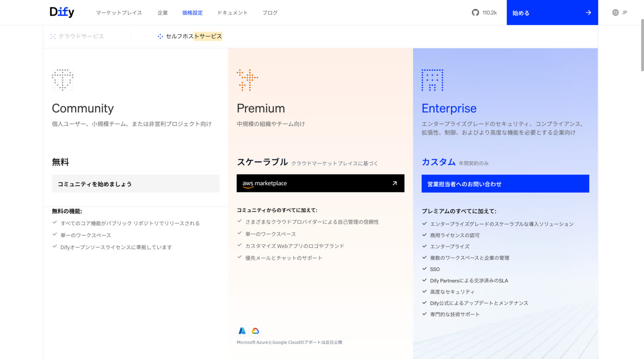The height and width of the screenshot is (359, 644).
Task: Click カスタマイズ Webアプリのロゴやブランド item
Action: coord(295,246)
